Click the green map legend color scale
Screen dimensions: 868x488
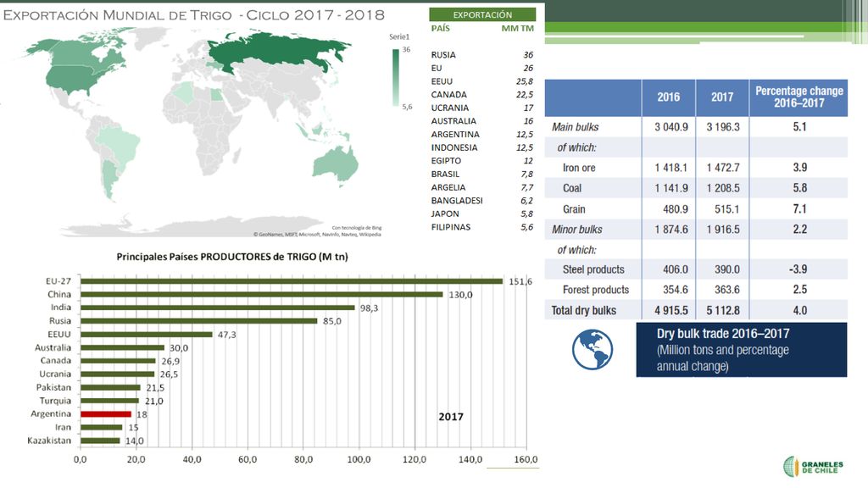[396, 77]
